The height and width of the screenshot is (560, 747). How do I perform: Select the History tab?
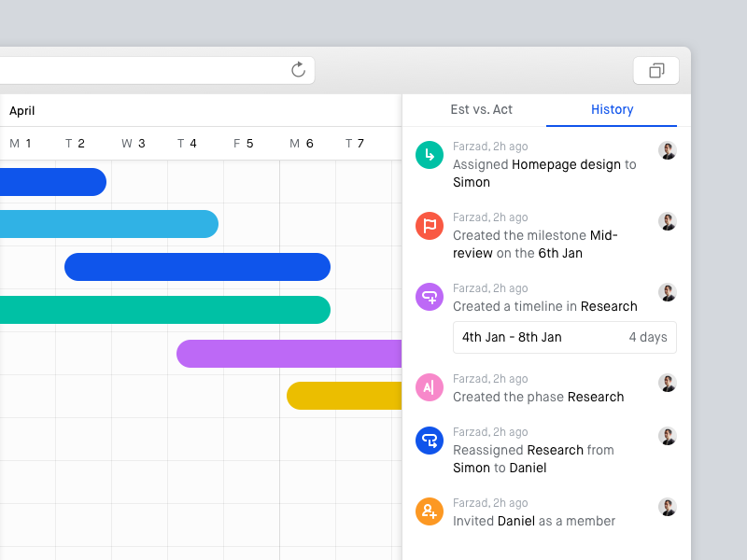click(x=612, y=109)
